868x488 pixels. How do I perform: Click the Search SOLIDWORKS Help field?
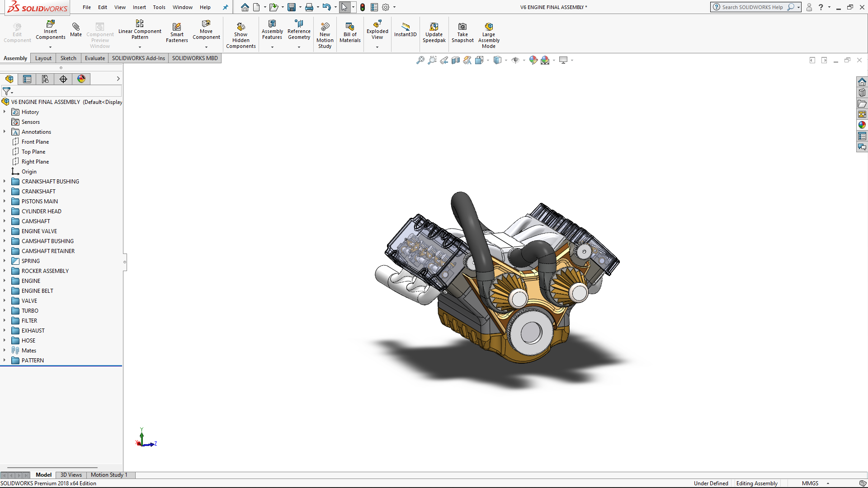pyautogui.click(x=752, y=7)
